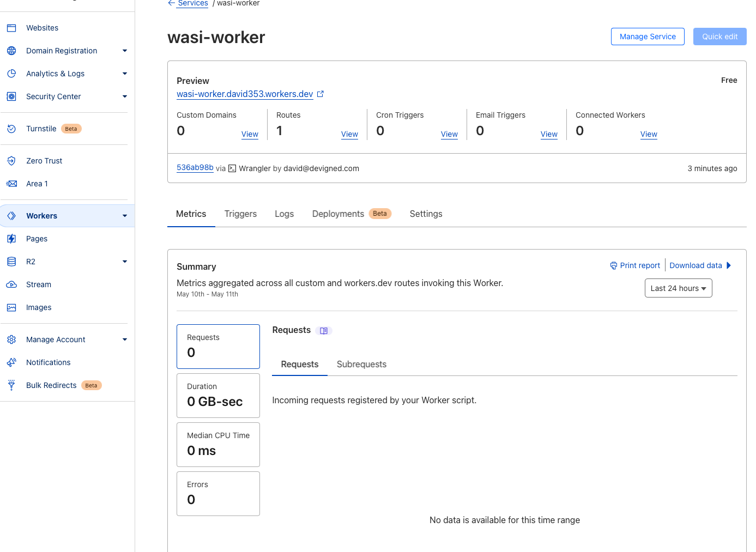The image size is (756, 552).
Task: Expand the Security Center menu arrow
Action: (x=125, y=96)
